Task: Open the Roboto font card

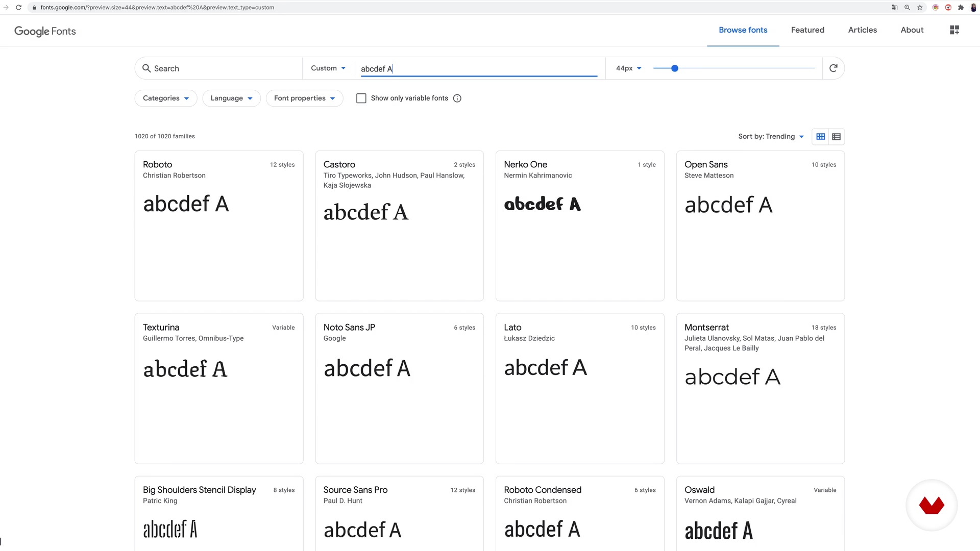Action: click(219, 226)
